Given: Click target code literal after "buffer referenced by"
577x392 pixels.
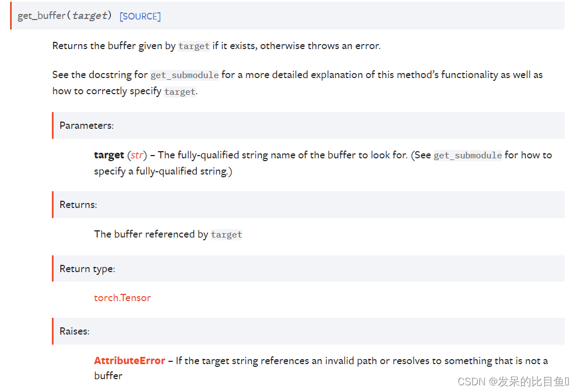Looking at the screenshot, I should pos(226,235).
